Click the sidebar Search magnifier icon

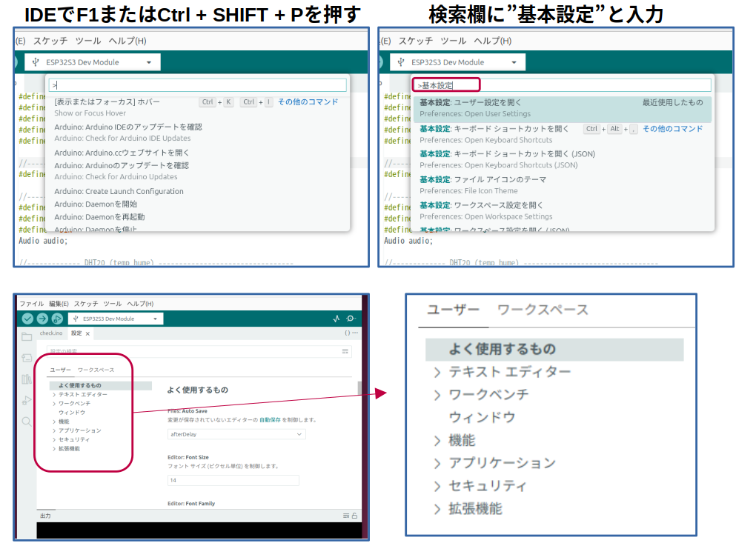(x=27, y=422)
